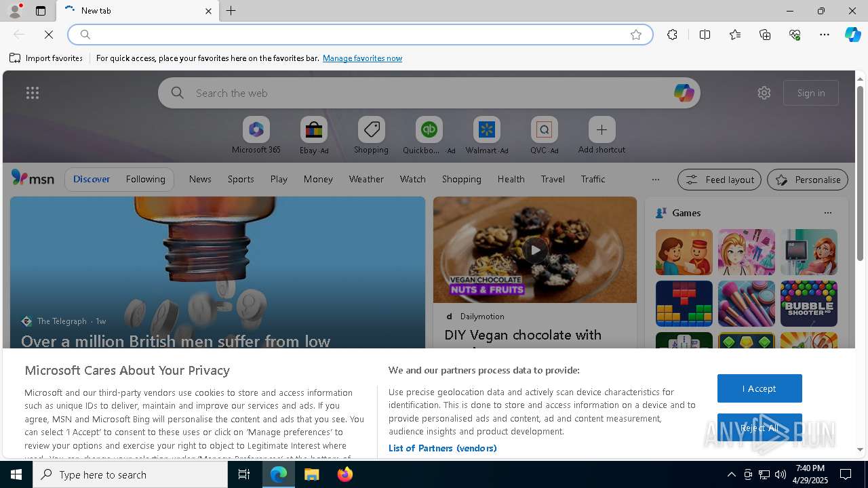
Task: Open page settings gear
Action: 764,93
